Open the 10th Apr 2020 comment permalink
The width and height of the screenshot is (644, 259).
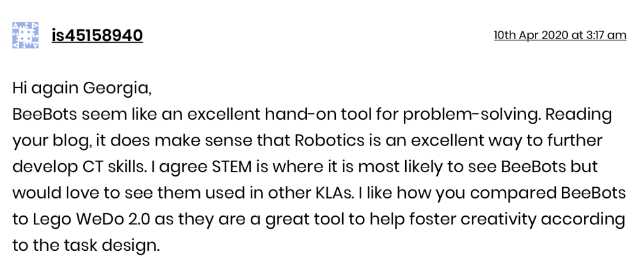560,35
